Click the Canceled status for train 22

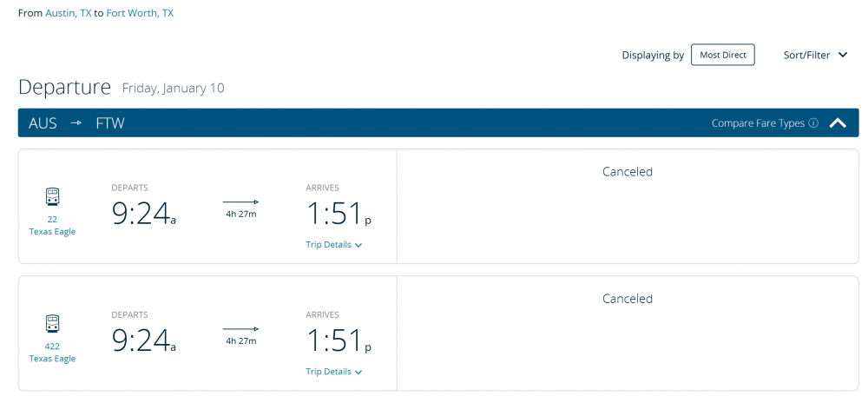tap(627, 172)
